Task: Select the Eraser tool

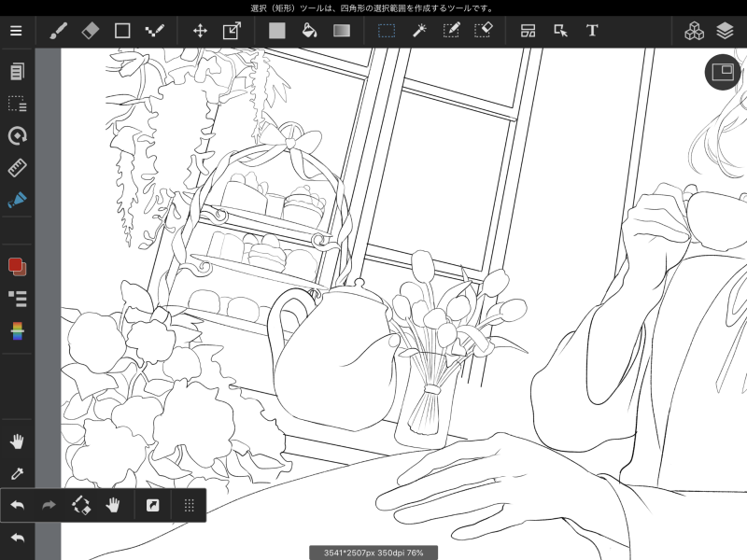Action: (x=90, y=31)
